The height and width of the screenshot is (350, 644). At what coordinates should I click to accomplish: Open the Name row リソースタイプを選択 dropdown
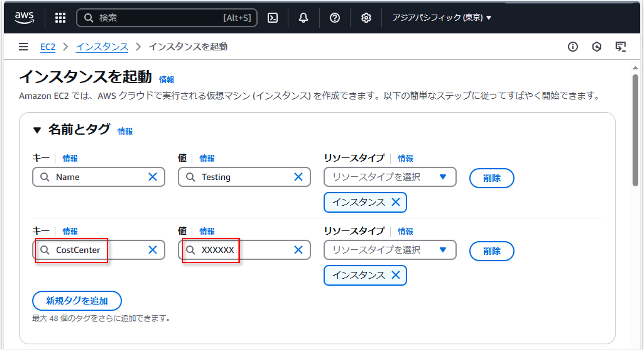click(389, 177)
